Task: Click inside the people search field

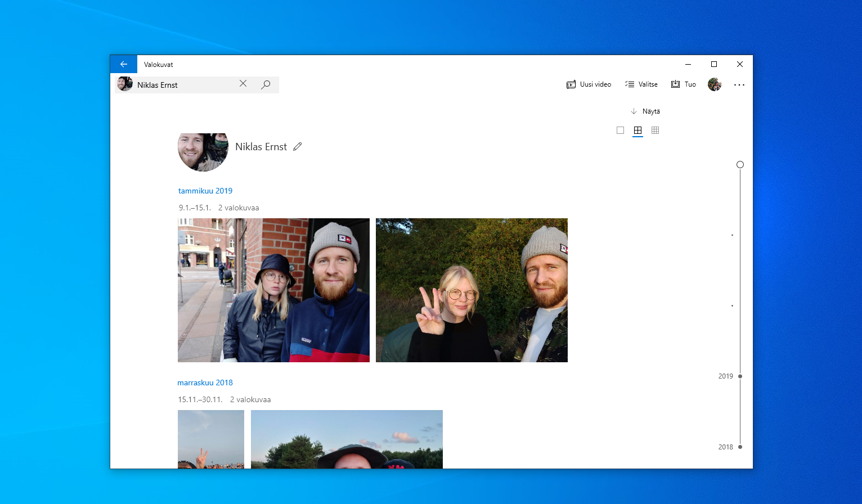Action: [186, 84]
